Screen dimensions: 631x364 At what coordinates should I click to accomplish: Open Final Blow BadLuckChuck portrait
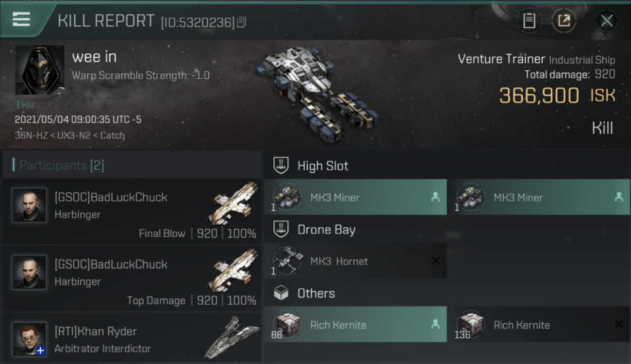30,205
